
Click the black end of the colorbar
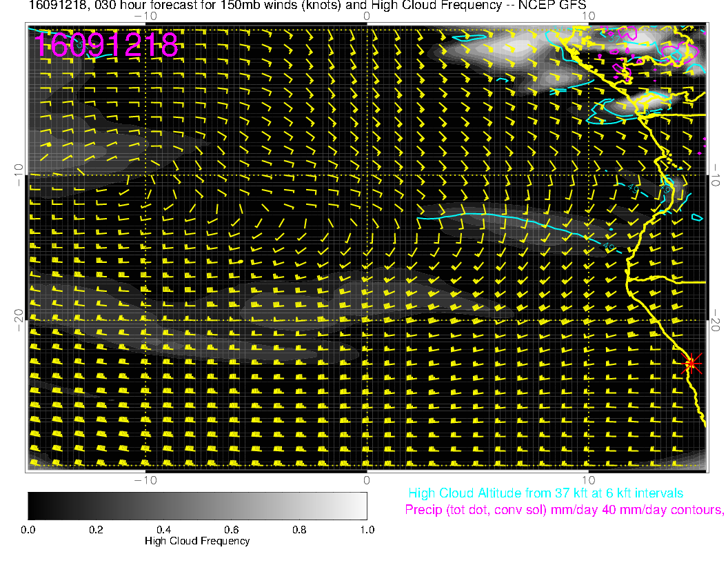point(32,506)
